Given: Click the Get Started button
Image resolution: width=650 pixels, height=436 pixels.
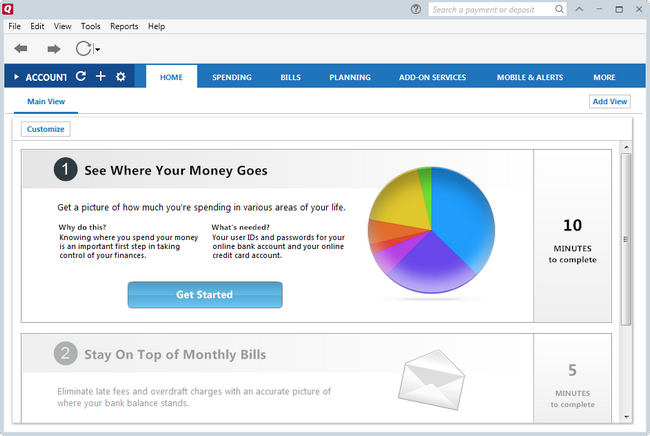Looking at the screenshot, I should [205, 295].
